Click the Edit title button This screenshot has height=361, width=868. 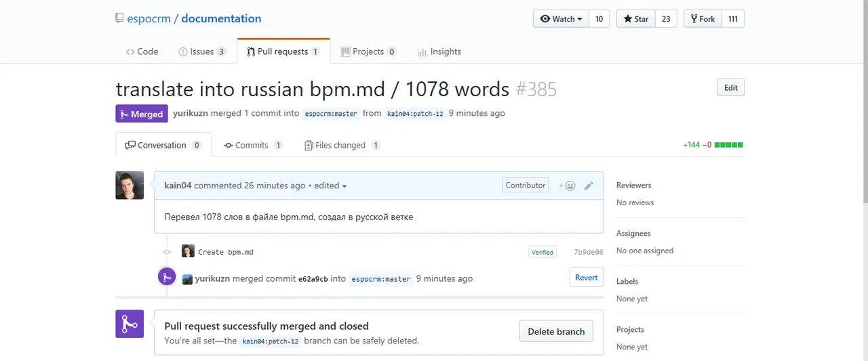730,87
